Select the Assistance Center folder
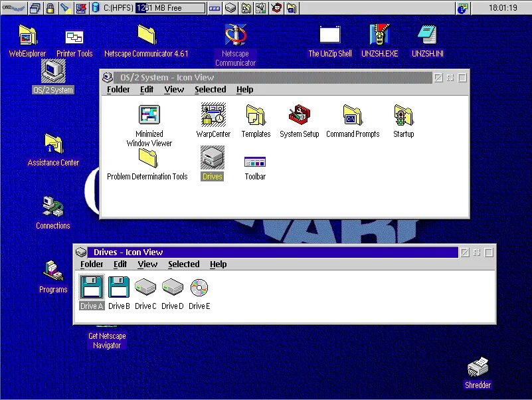The image size is (532, 400). 53,150
